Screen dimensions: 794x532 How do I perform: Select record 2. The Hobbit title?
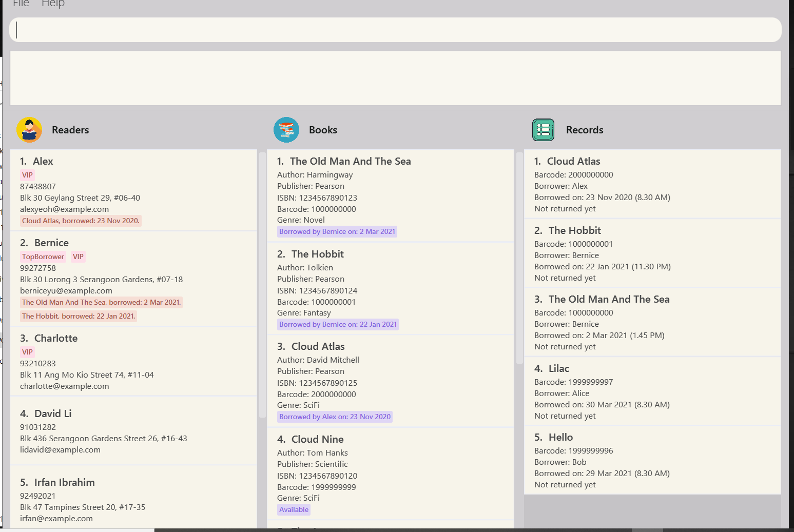[x=575, y=230]
